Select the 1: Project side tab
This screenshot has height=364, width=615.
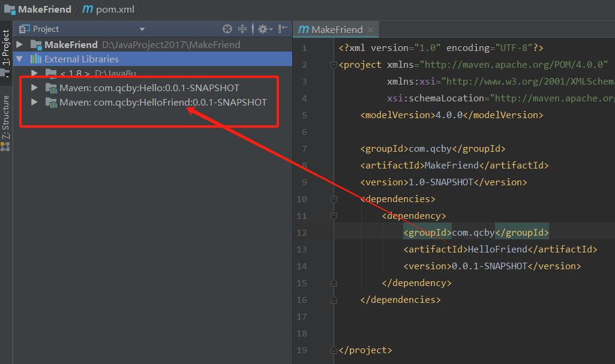click(5, 47)
